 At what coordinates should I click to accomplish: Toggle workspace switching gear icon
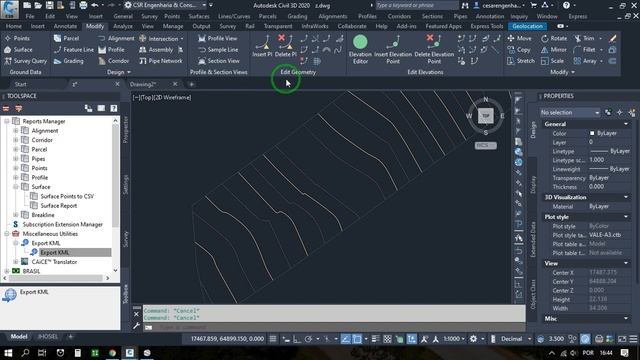(473, 339)
